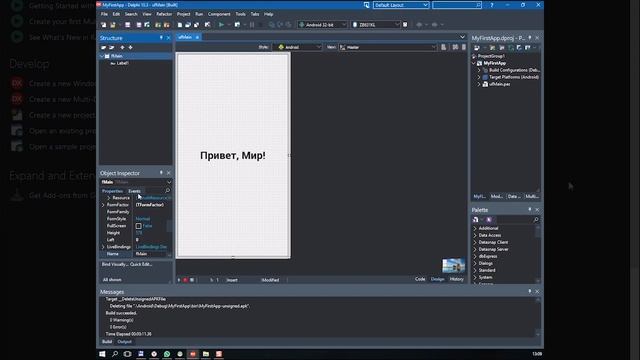Toggle the FullScreen False checkbox

coord(138,226)
